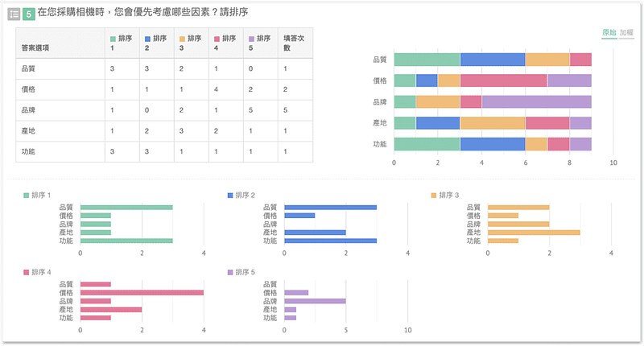Click the green 排序 1 swatch in table header
Viewport: 644px width, 346px height.
click(113, 39)
